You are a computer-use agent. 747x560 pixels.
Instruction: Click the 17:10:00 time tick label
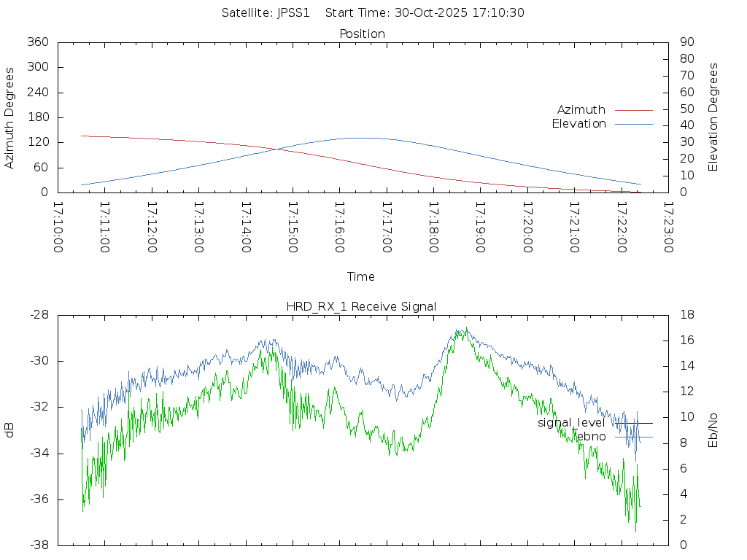click(58, 227)
